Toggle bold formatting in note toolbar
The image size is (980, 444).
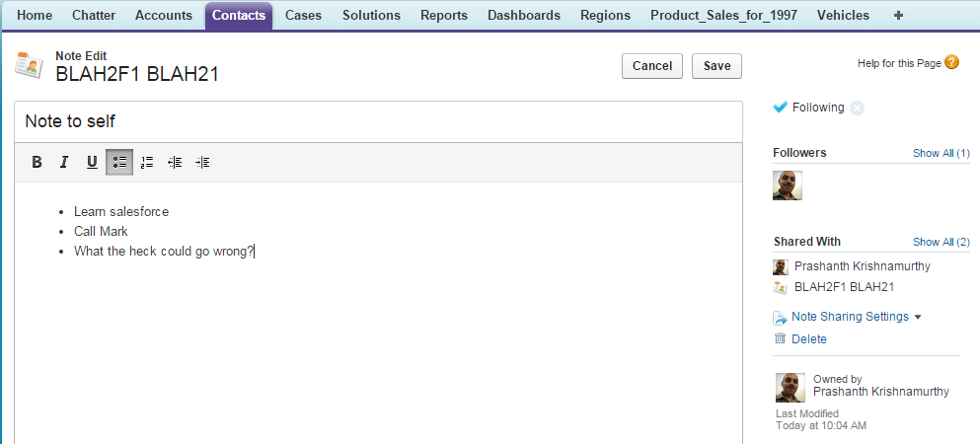(37, 163)
